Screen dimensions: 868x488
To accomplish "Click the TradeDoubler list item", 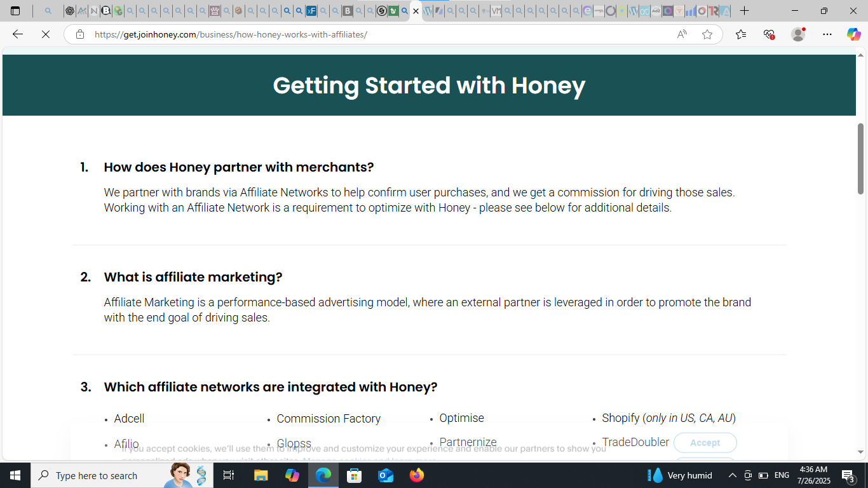I will [635, 442].
